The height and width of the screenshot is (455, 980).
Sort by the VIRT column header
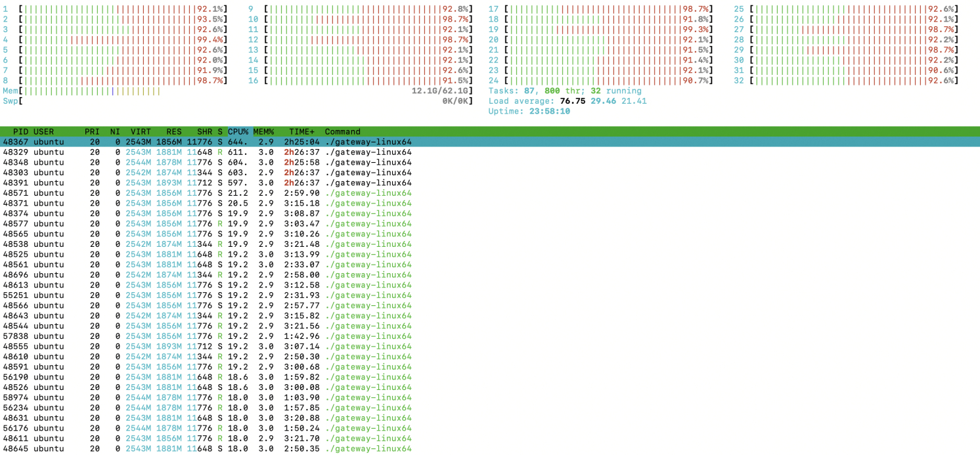[141, 131]
